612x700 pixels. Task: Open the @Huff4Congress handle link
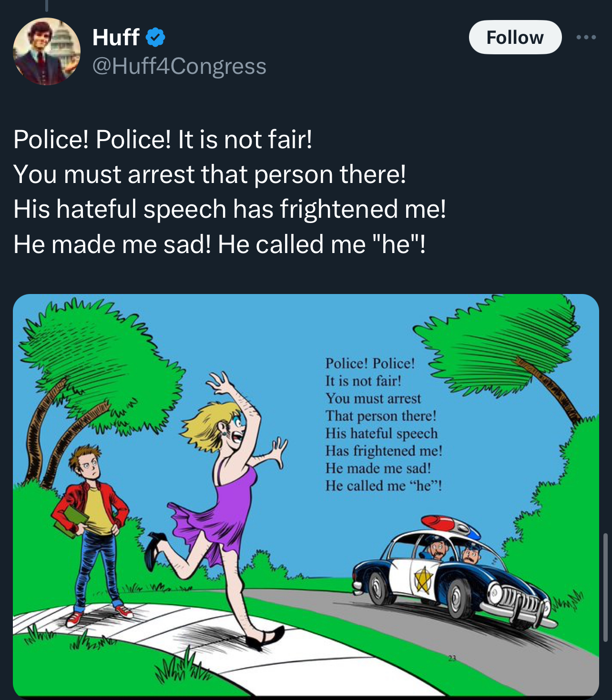179,66
